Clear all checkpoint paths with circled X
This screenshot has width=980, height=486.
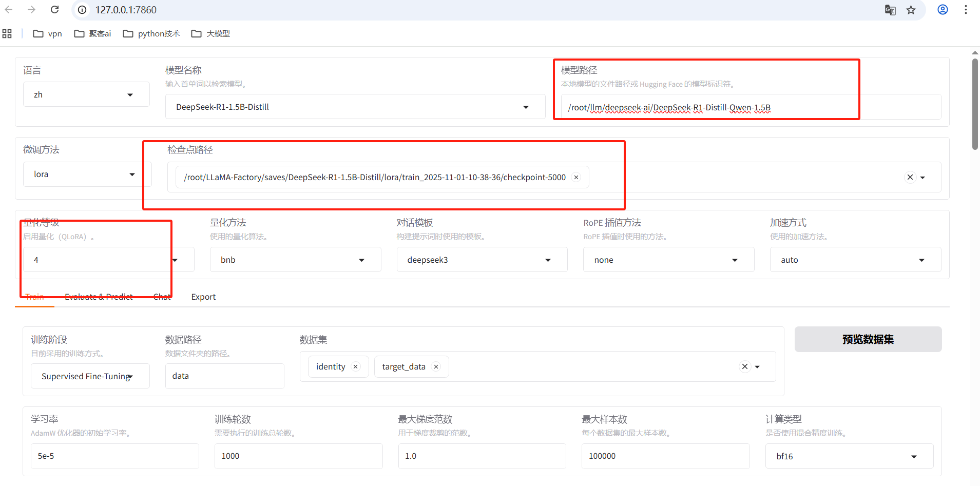(x=910, y=177)
